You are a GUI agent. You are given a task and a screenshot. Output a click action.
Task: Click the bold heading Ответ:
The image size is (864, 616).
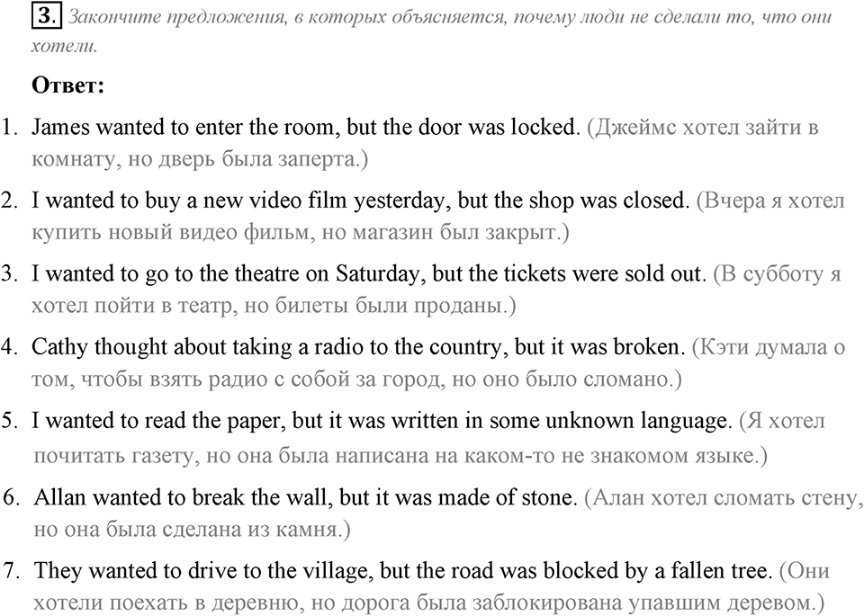[67, 85]
